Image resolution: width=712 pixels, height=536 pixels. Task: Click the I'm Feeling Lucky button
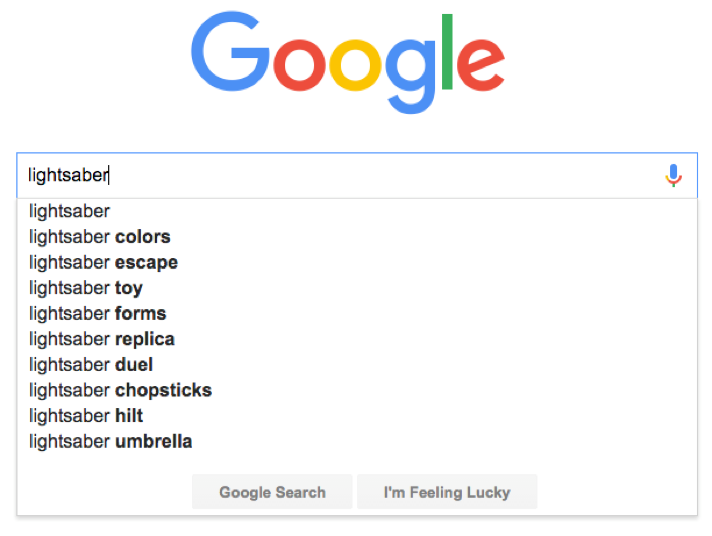click(x=446, y=492)
